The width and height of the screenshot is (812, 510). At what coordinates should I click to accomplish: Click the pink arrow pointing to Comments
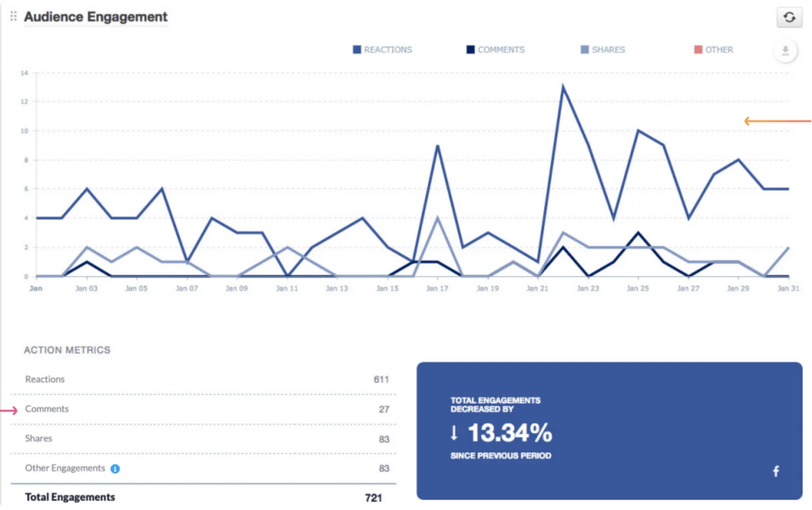(x=9, y=410)
